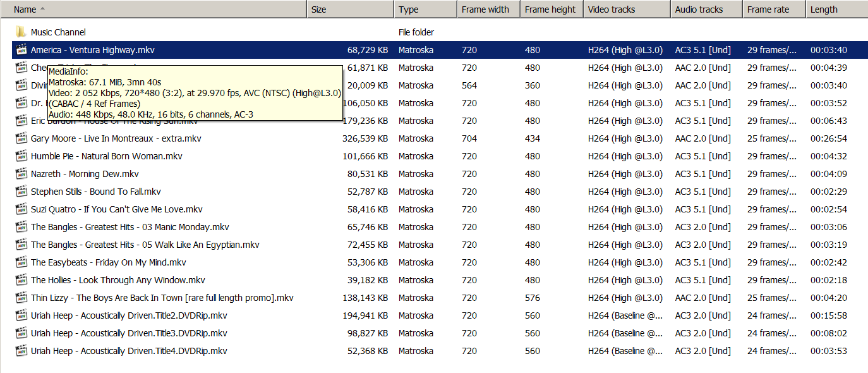This screenshot has width=868, height=373.
Task: Click the Uriah Heep Title4 file icon
Action: [x=21, y=351]
